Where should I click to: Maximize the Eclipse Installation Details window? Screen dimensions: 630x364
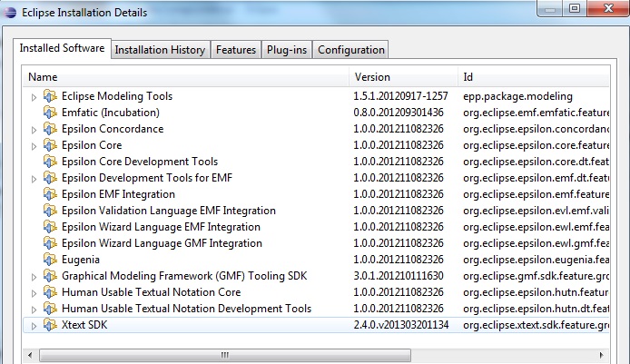coord(575,8)
